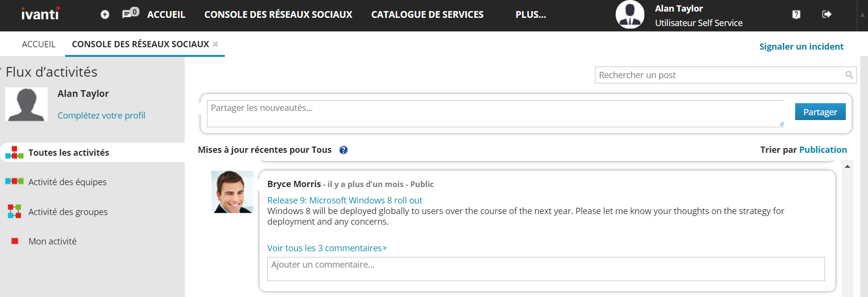
Task: Open the help icon in header
Action: pyautogui.click(x=796, y=14)
